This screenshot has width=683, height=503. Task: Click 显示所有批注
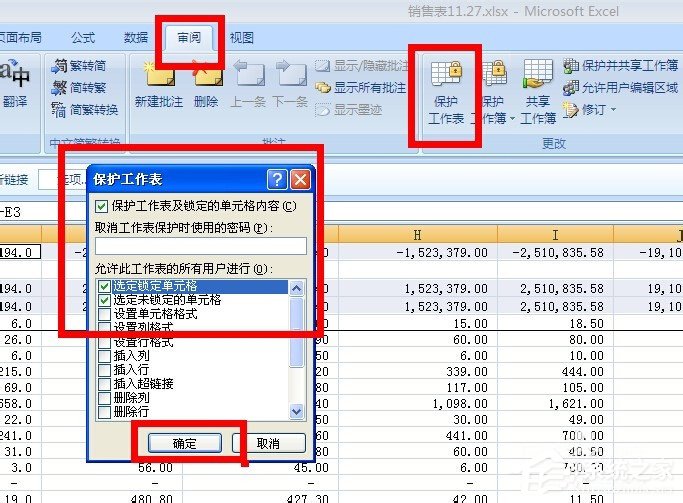coord(361,88)
